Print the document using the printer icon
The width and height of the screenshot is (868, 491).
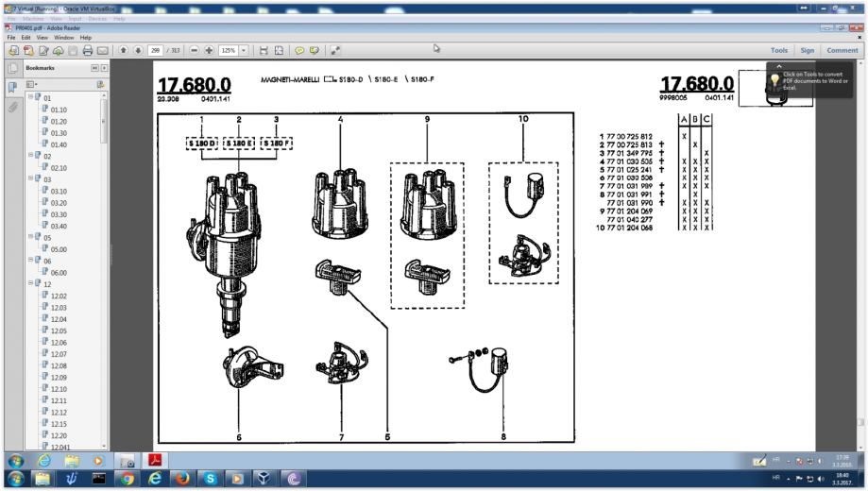pos(88,50)
